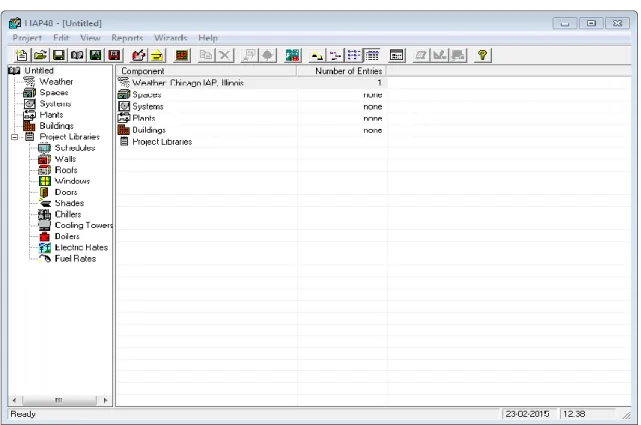Collapse the Project Libraries tree node
Screen dimensions: 641x425
[x=15, y=137]
